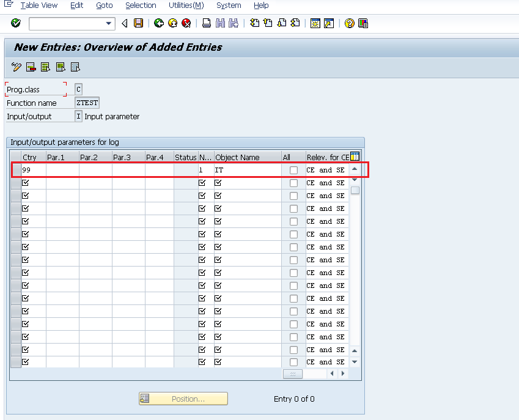Click the Select Block icon
Image resolution: width=519 pixels, height=420 pixels.
[61, 67]
